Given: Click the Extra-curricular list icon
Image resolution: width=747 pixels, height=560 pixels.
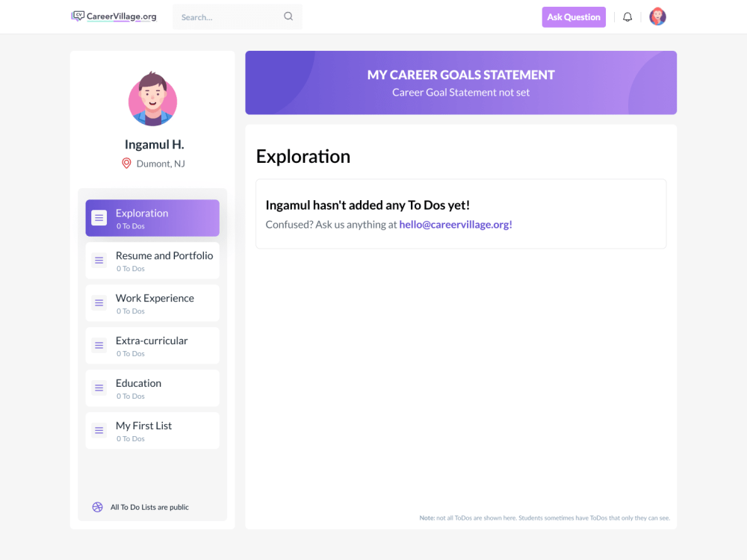Looking at the screenshot, I should [x=99, y=345].
